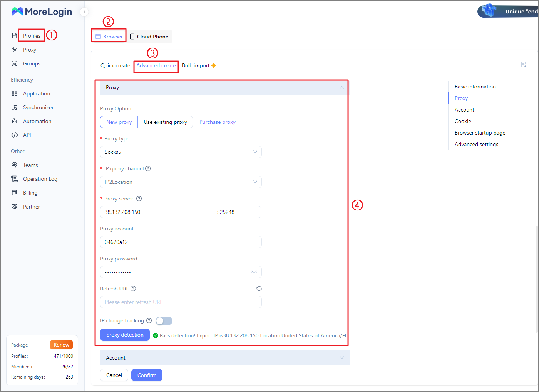Click the proxy detection button
539x392 pixels.
(125, 335)
